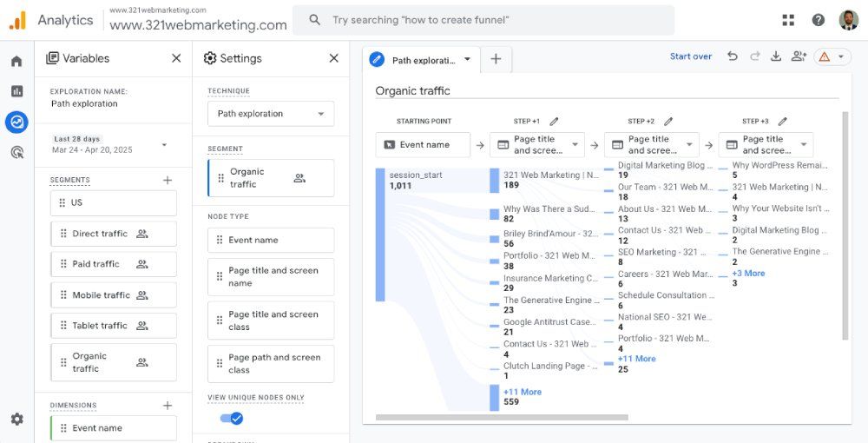Expand +11 More under Step +1
Viewport: 868px width, 443px height.
(522, 392)
